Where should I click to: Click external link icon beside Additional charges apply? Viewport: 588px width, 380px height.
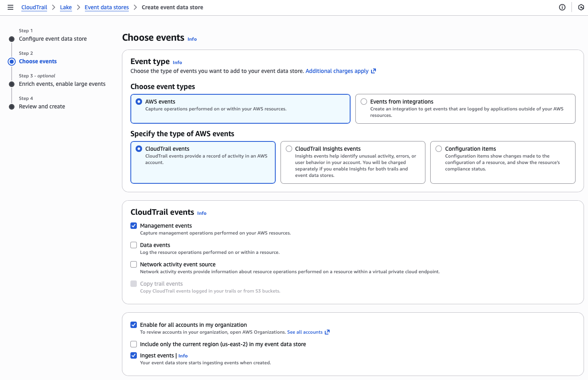pyautogui.click(x=373, y=71)
